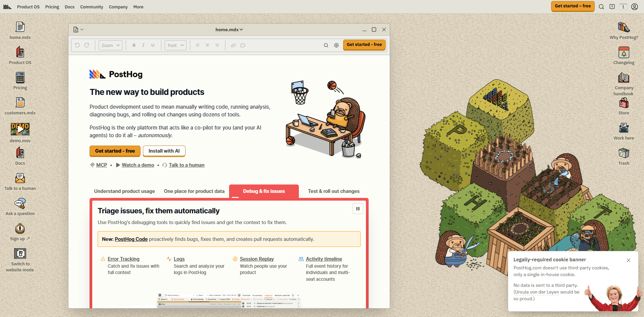Open the customers.mdx desktop file
644x317 pixels.
[x=20, y=106]
